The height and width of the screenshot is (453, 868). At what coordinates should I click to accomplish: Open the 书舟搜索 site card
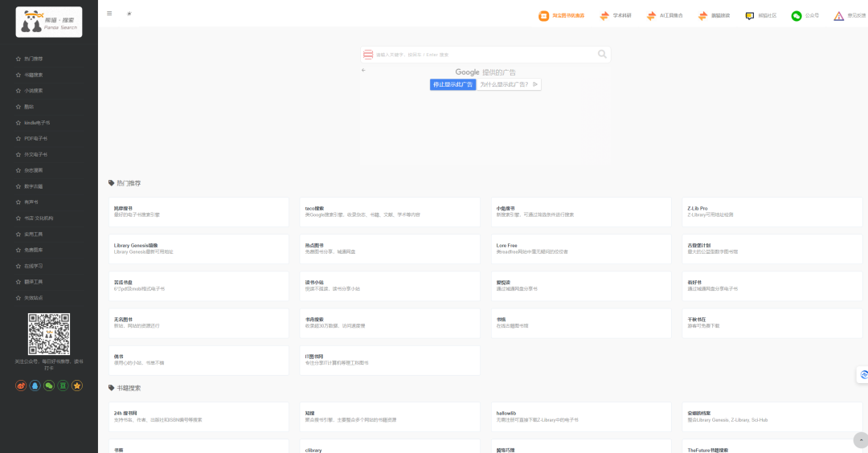coord(390,323)
